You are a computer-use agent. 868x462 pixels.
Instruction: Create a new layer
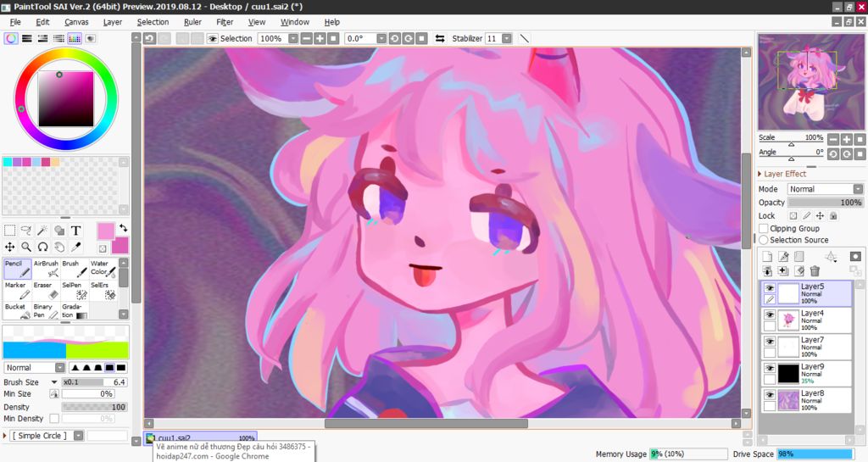tap(767, 256)
